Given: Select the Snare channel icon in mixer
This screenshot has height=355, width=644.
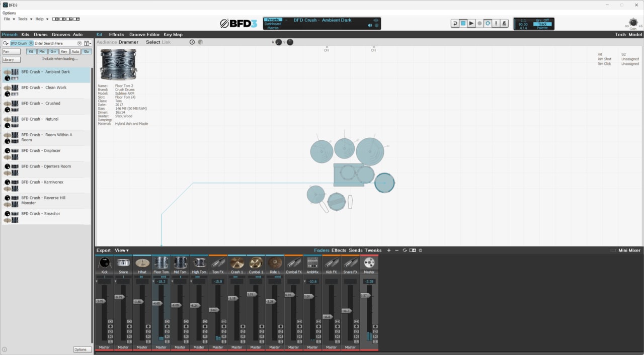Looking at the screenshot, I should 123,262.
